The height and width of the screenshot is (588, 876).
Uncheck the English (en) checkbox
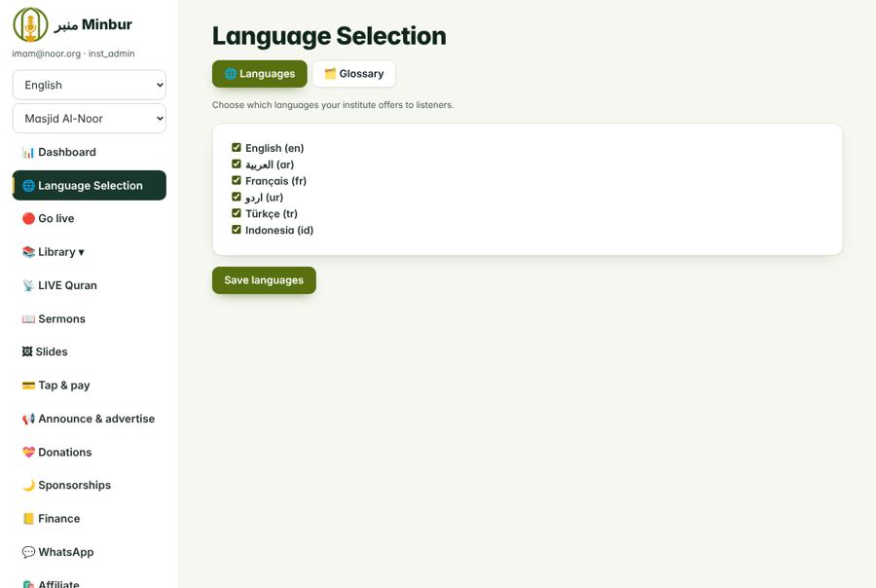[x=237, y=148]
